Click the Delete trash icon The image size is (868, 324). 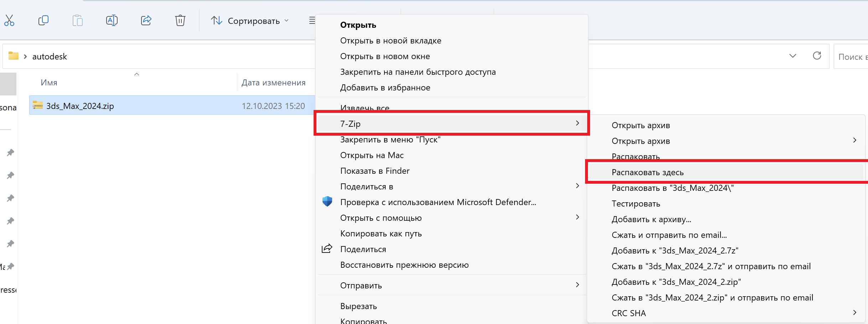tap(180, 21)
